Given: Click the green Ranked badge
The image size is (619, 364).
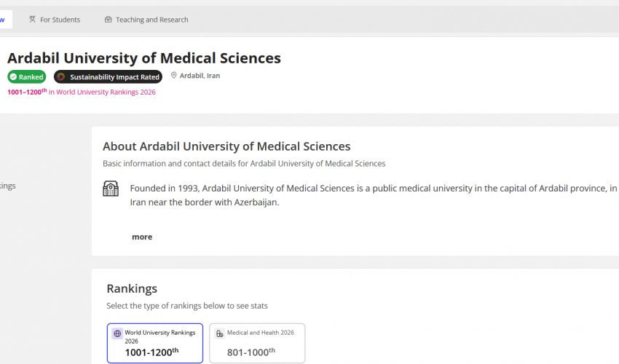Looking at the screenshot, I should click(27, 76).
